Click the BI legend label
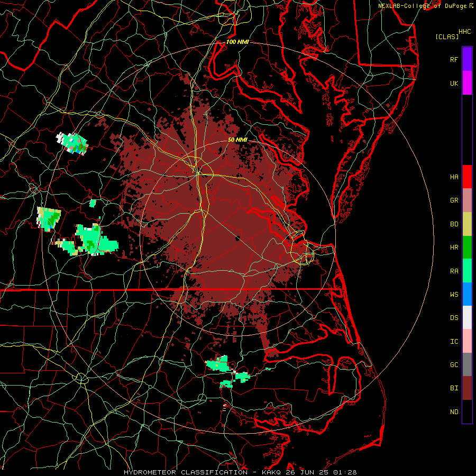 tap(454, 388)
